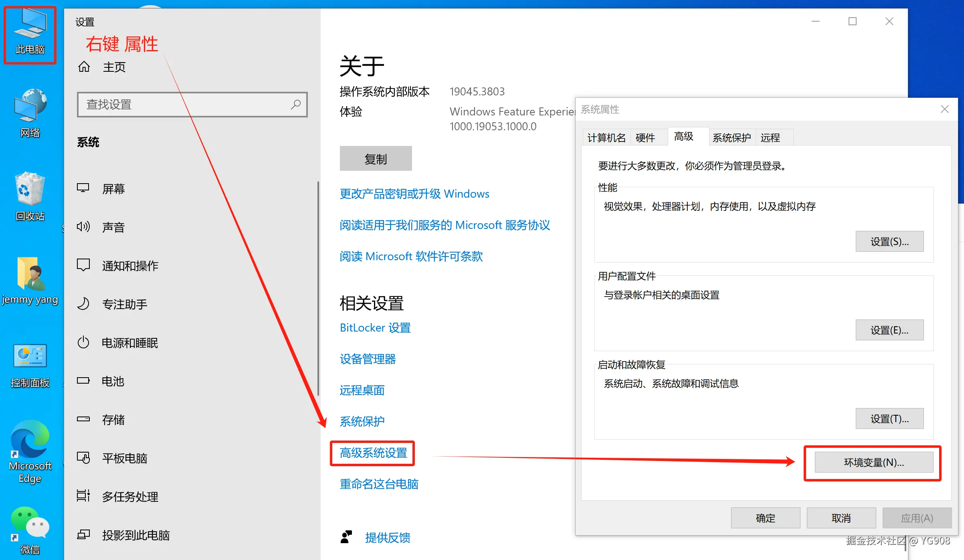Viewport: 964px width, 560px height.
Task: Switch to the 计算机名 tab
Action: click(x=606, y=138)
